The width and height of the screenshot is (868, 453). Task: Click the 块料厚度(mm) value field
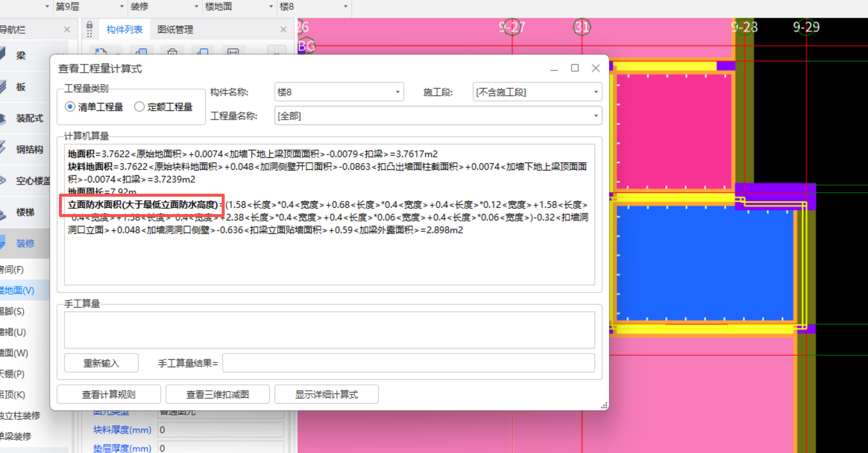(221, 430)
